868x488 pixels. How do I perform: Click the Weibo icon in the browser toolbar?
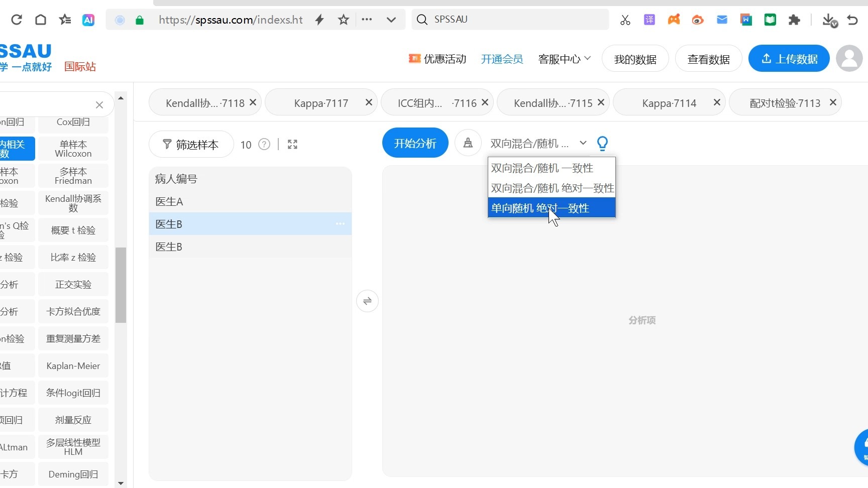coord(698,20)
